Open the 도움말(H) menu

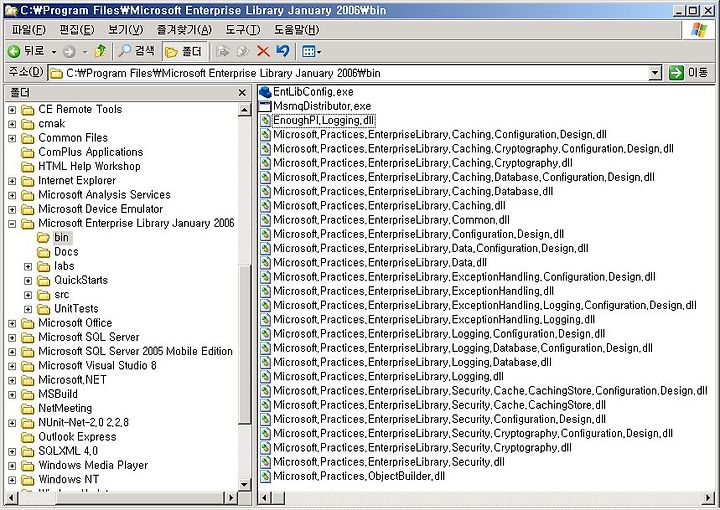click(296, 30)
